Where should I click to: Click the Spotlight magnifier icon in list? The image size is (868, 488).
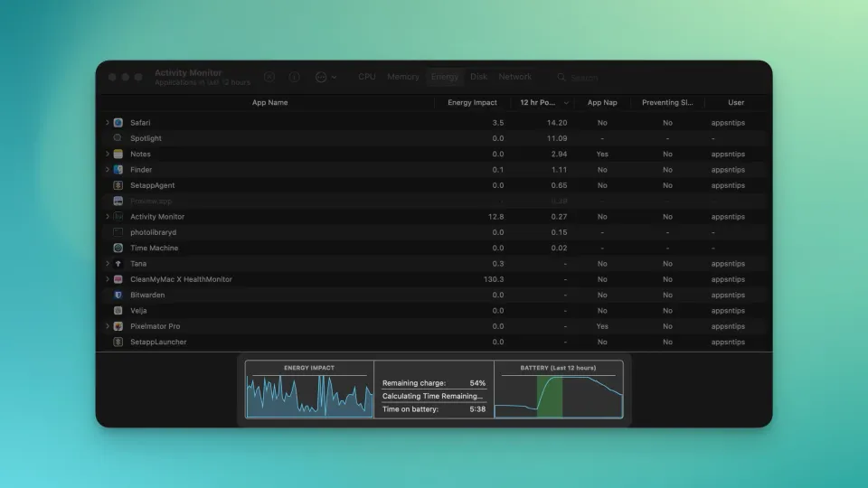[118, 138]
